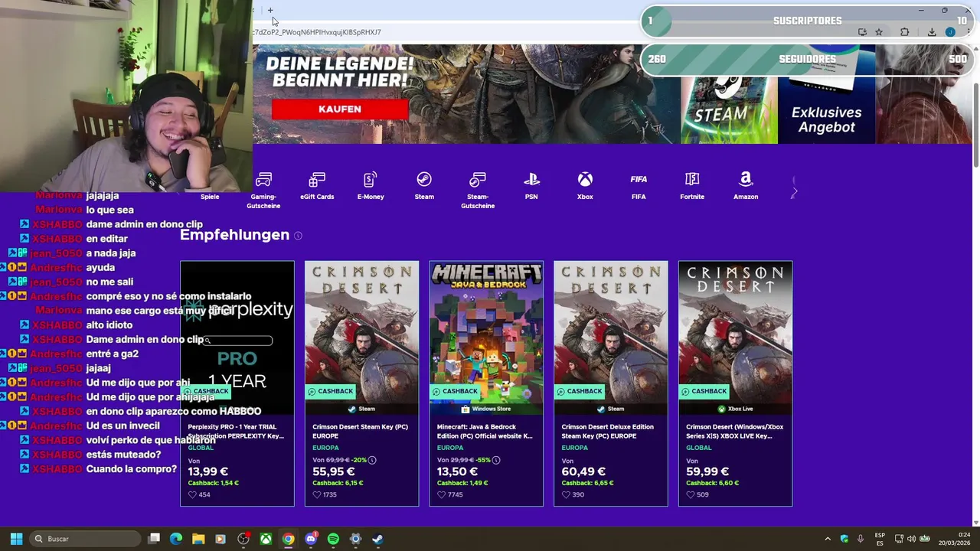Viewport: 980px width, 551px height.
Task: Toggle wishlist heart with 509 likes
Action: 691,495
